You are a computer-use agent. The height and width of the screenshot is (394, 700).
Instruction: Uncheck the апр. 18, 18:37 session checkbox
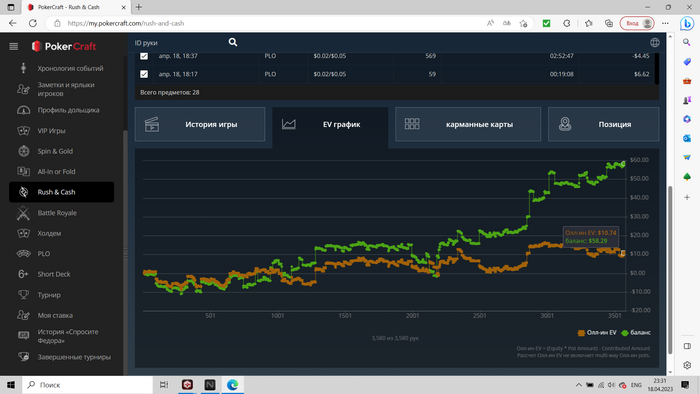(x=144, y=56)
